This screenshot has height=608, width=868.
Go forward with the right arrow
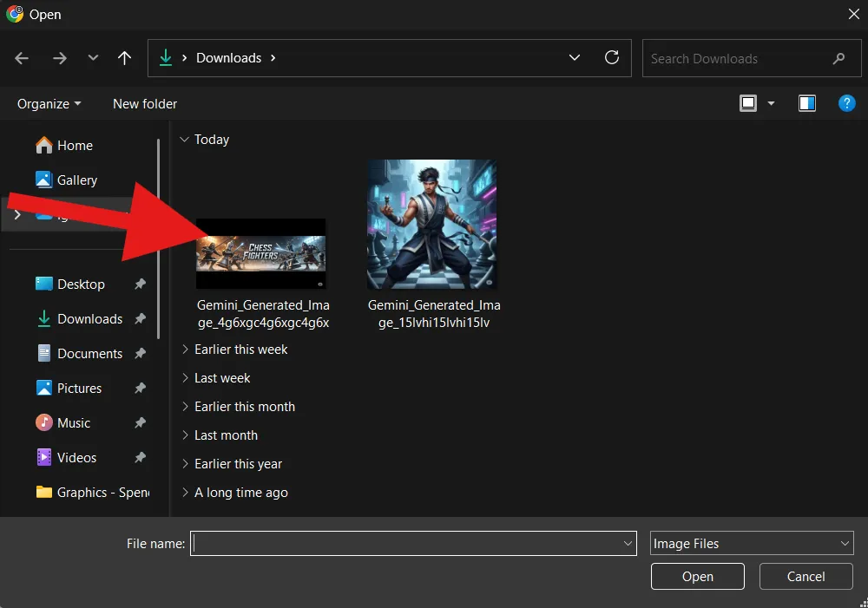click(59, 58)
